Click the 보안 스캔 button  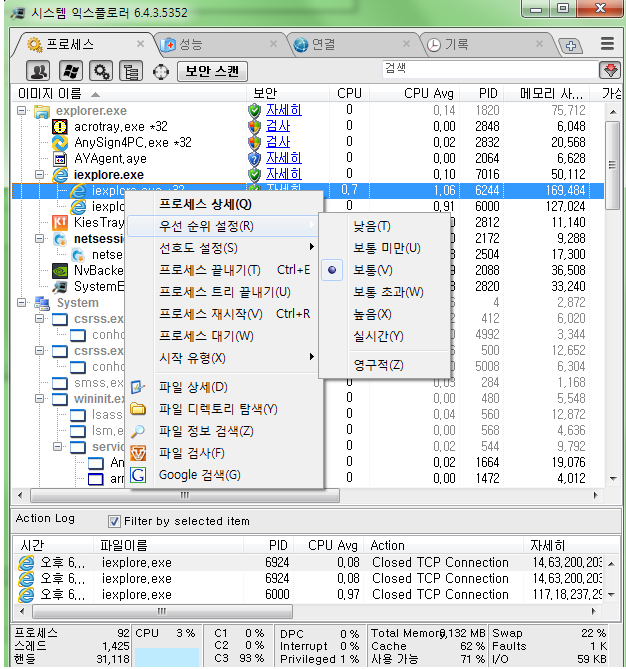pos(212,71)
